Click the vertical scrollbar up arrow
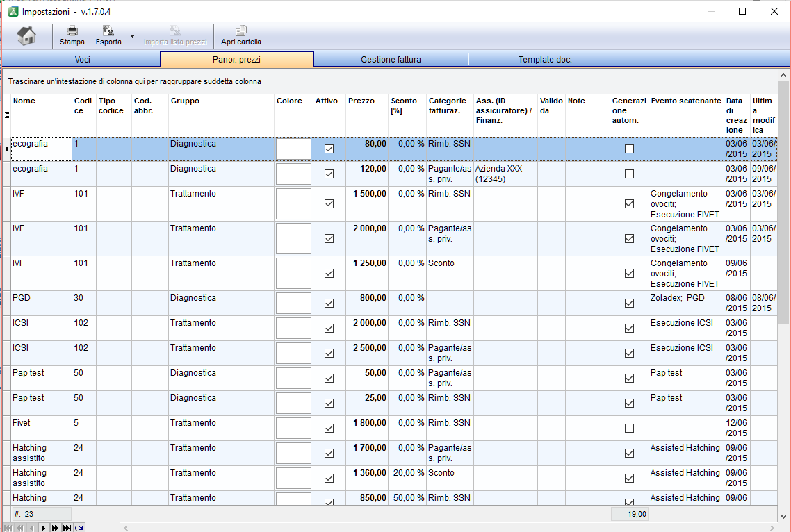 783,75
